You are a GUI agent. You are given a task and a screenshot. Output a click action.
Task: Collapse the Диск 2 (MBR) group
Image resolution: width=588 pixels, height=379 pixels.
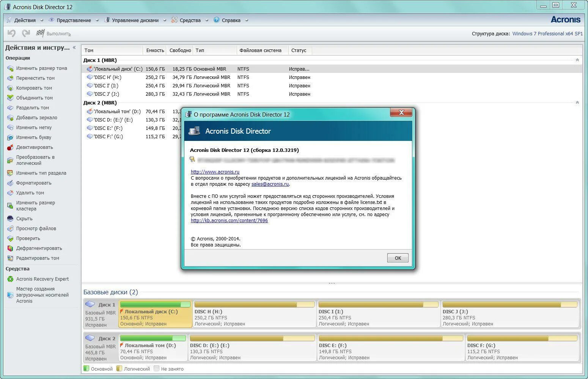(577, 103)
